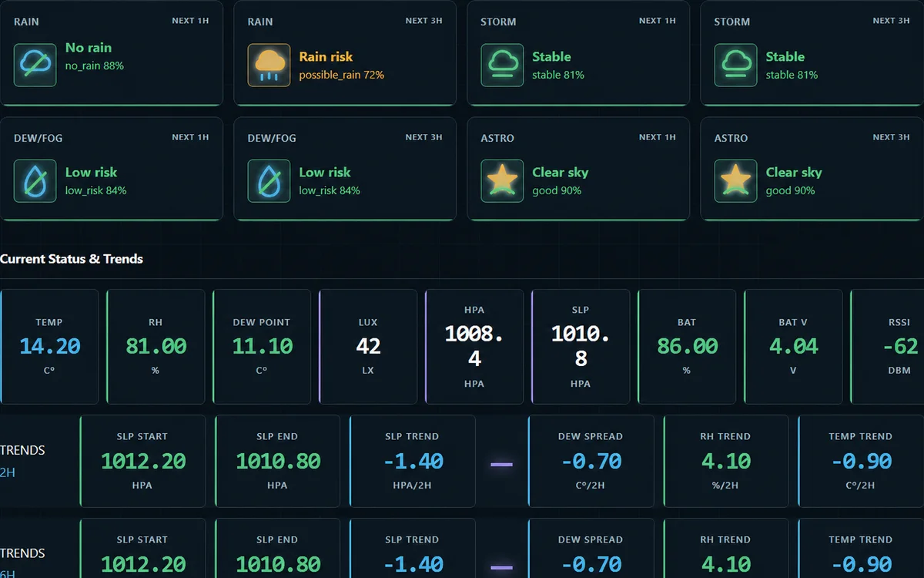Click "Stable" in the Storm Next 1H card
924x578 pixels.
(551, 56)
